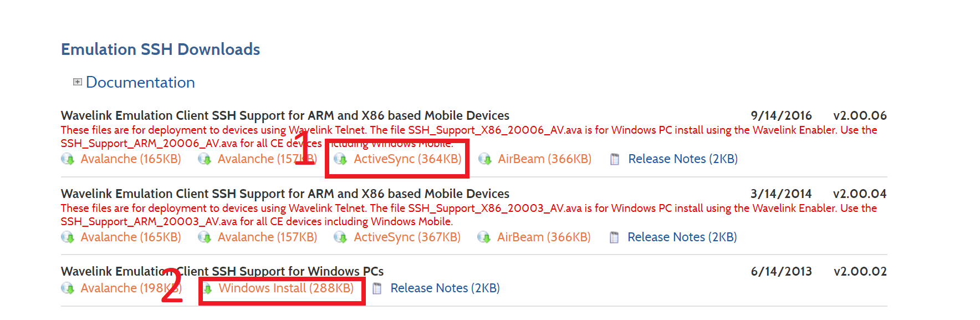Download Avalanche (165KB) for v2.00.06

tap(131, 159)
